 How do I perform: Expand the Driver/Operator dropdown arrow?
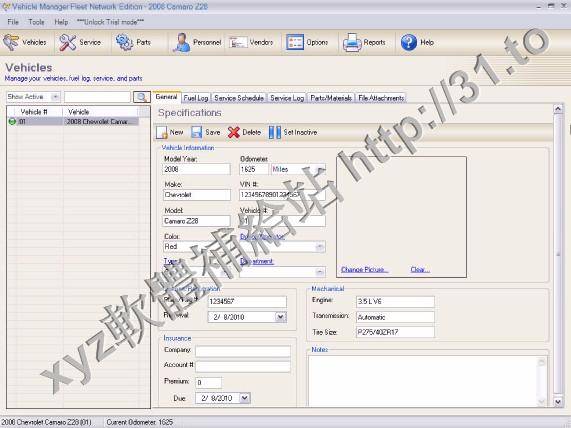click(x=320, y=247)
